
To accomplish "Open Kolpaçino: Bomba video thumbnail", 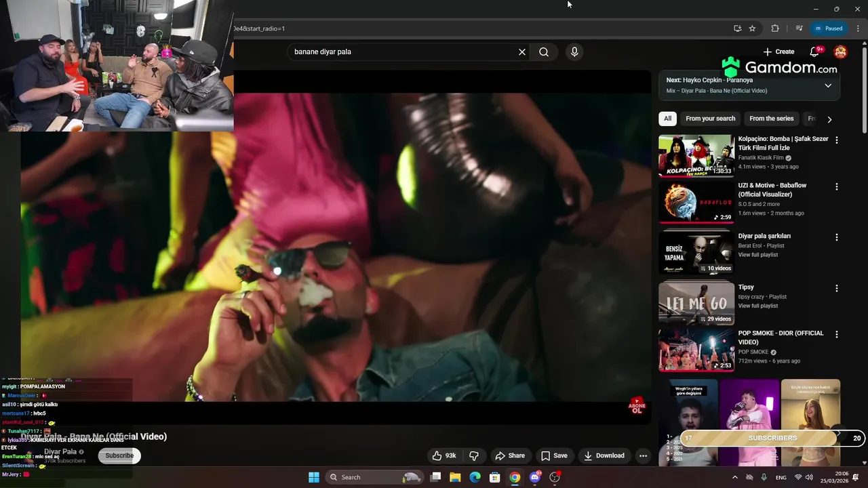I will click(696, 156).
